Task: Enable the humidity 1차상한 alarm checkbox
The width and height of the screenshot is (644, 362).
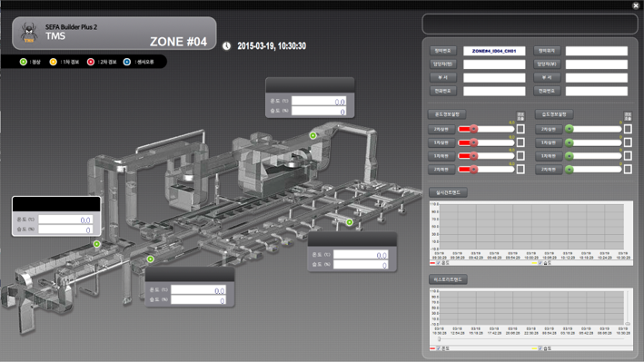Action: (x=628, y=142)
